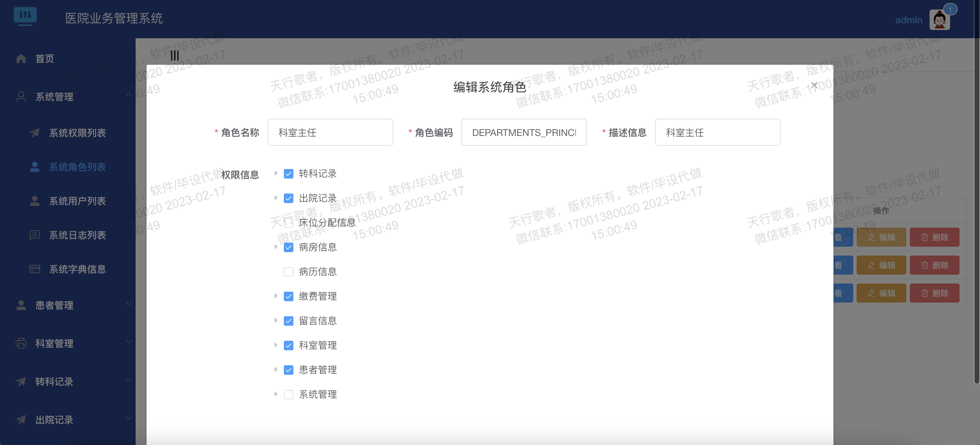Expand the 留言信息 tree node arrow
The width and height of the screenshot is (980, 445).
[x=276, y=321]
